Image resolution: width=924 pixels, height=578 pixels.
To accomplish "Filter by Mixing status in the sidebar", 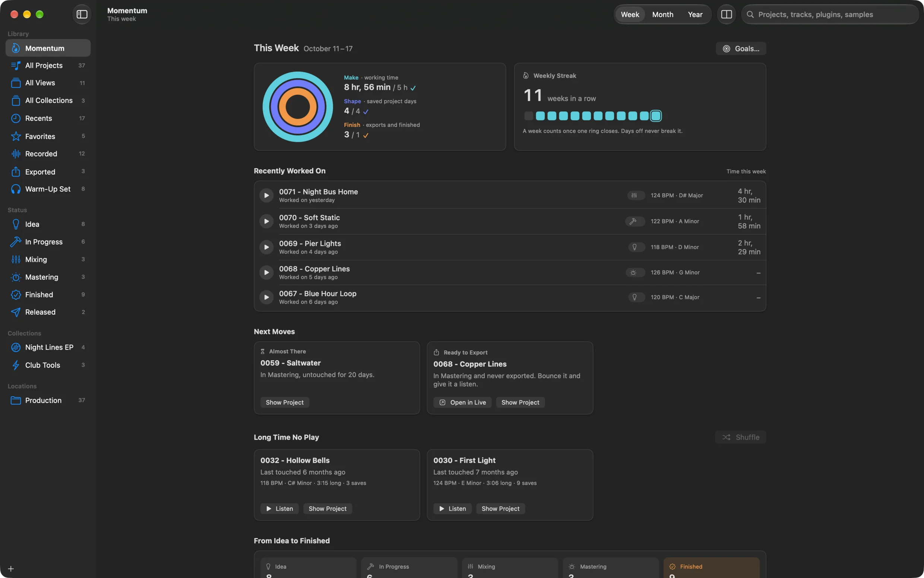I will pyautogui.click(x=48, y=260).
